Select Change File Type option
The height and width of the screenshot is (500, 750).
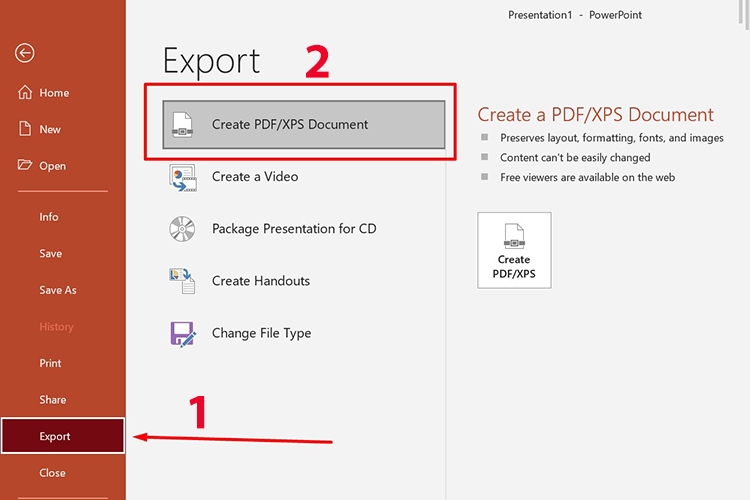(x=304, y=333)
